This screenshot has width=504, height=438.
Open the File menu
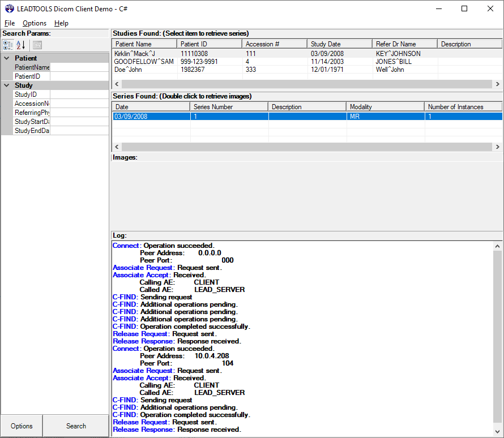pos(10,23)
